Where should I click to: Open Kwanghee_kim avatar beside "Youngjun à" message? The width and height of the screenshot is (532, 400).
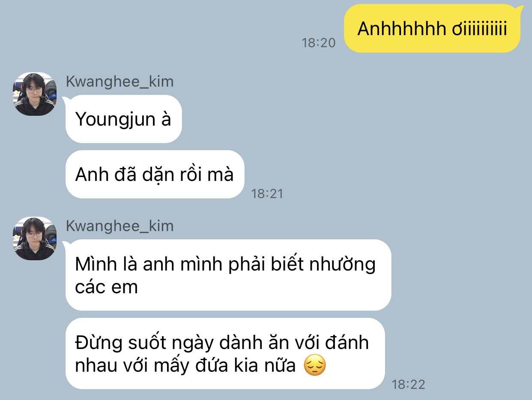coord(34,94)
